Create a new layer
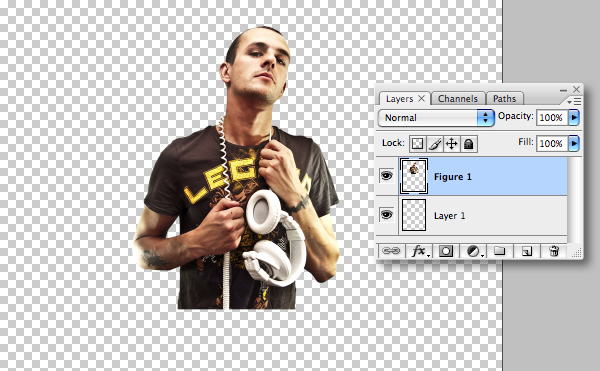This screenshot has width=600, height=371. 527,251
